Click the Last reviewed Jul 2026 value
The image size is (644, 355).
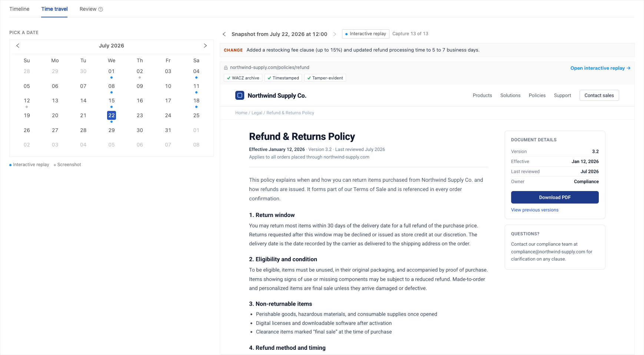point(590,171)
